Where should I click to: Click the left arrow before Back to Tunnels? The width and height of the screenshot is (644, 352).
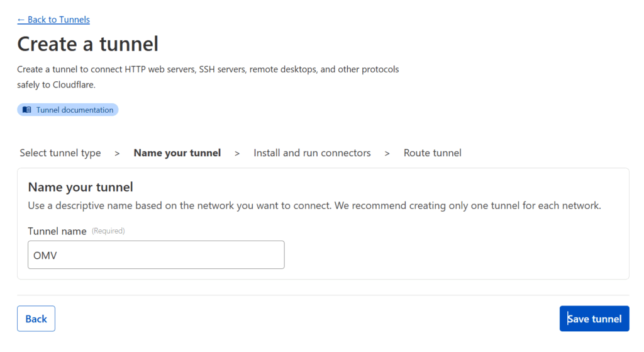21,20
